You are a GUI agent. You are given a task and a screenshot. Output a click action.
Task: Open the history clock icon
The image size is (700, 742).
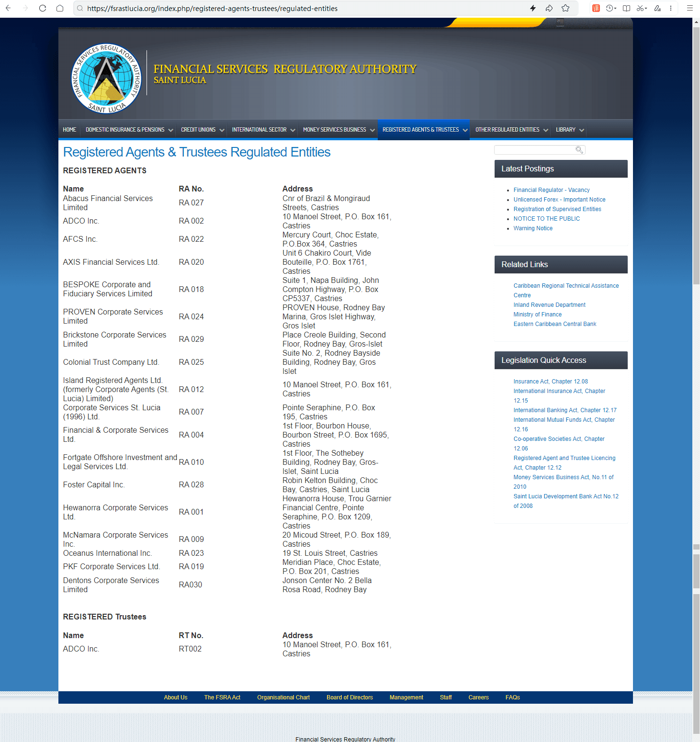(x=610, y=8)
